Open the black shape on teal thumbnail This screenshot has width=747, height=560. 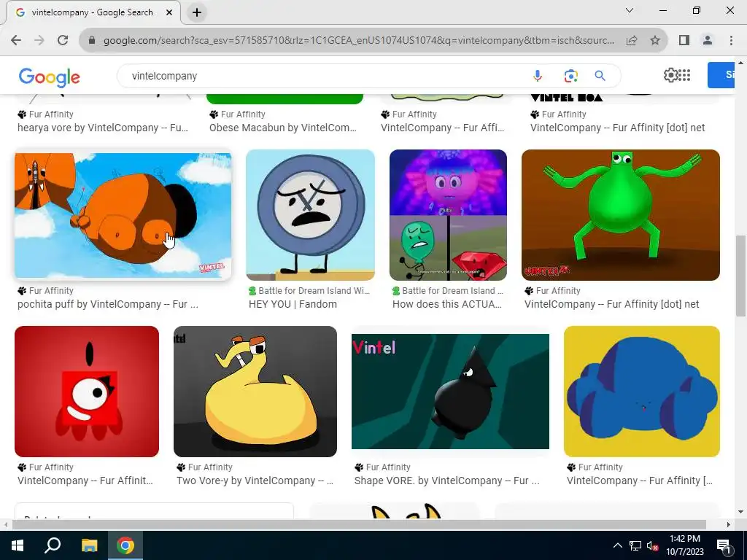click(450, 392)
